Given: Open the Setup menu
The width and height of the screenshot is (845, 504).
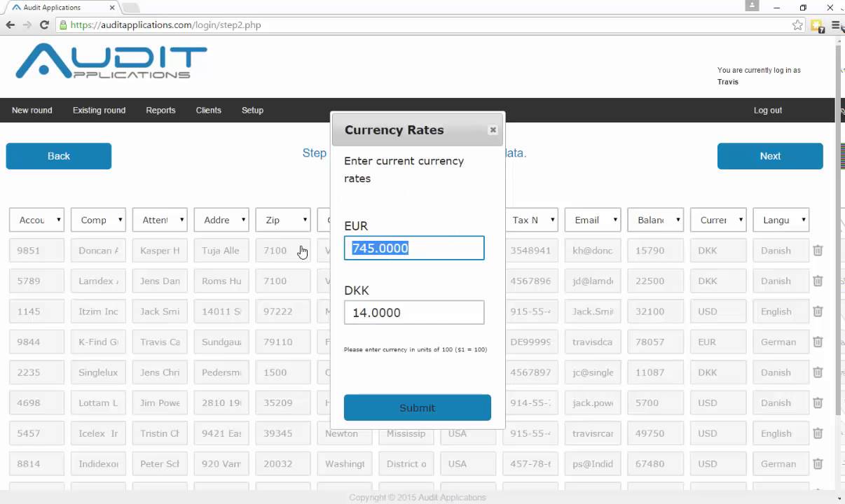Looking at the screenshot, I should coord(252,110).
